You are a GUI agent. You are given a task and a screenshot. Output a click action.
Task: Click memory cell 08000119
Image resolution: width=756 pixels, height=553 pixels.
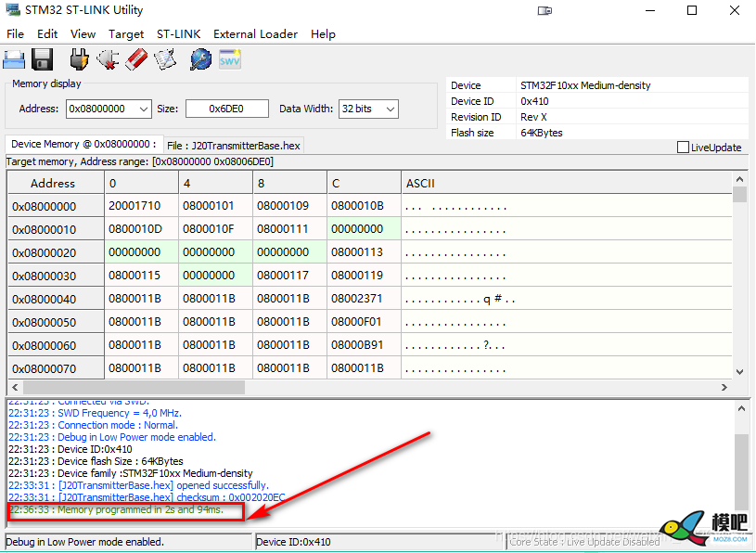pos(364,276)
